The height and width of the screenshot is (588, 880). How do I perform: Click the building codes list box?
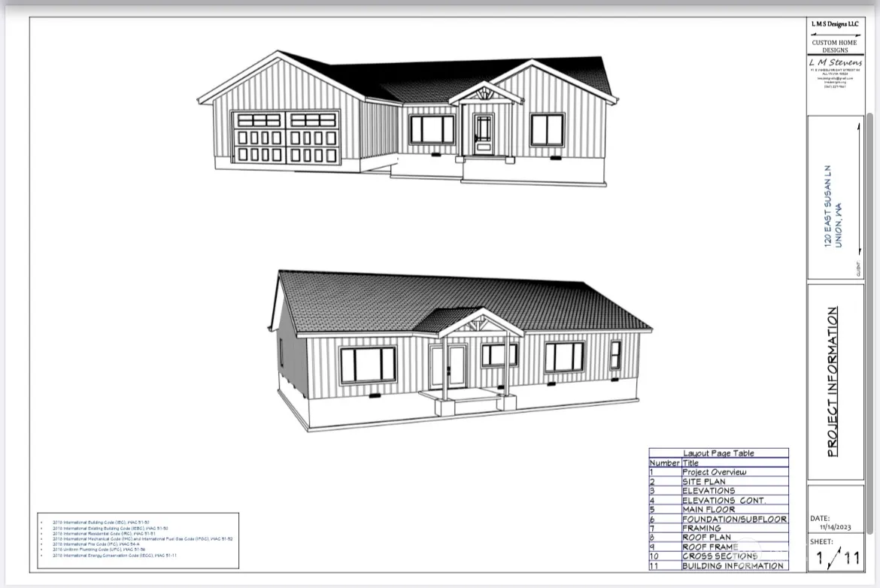pos(138,539)
